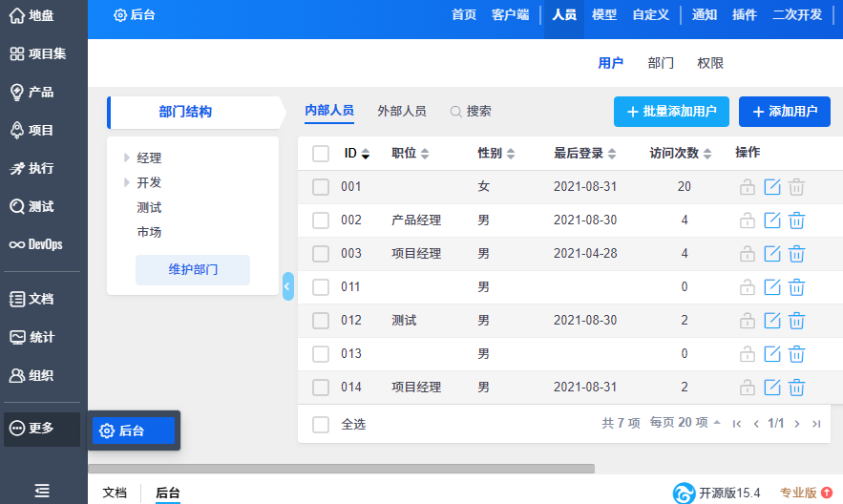Open the 地盘 sidebar icon
This screenshot has width=843, height=504.
(17, 15)
